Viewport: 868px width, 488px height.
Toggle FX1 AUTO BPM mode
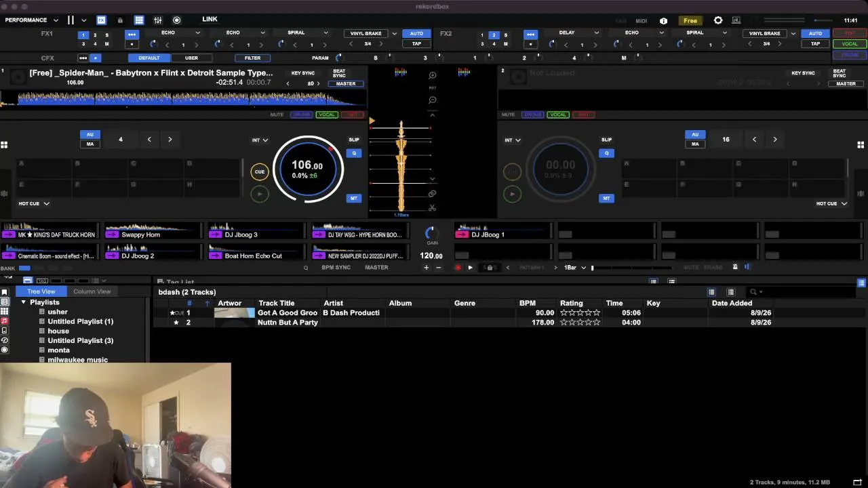tap(416, 33)
